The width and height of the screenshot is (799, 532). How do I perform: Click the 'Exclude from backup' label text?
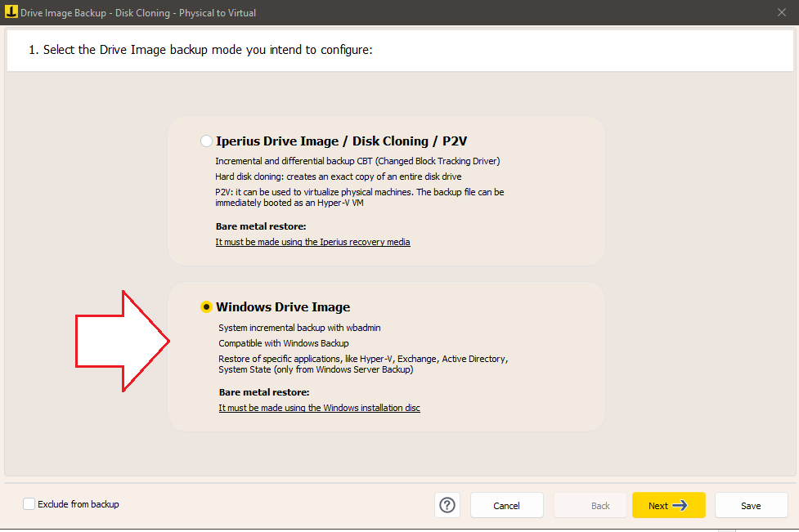point(79,504)
